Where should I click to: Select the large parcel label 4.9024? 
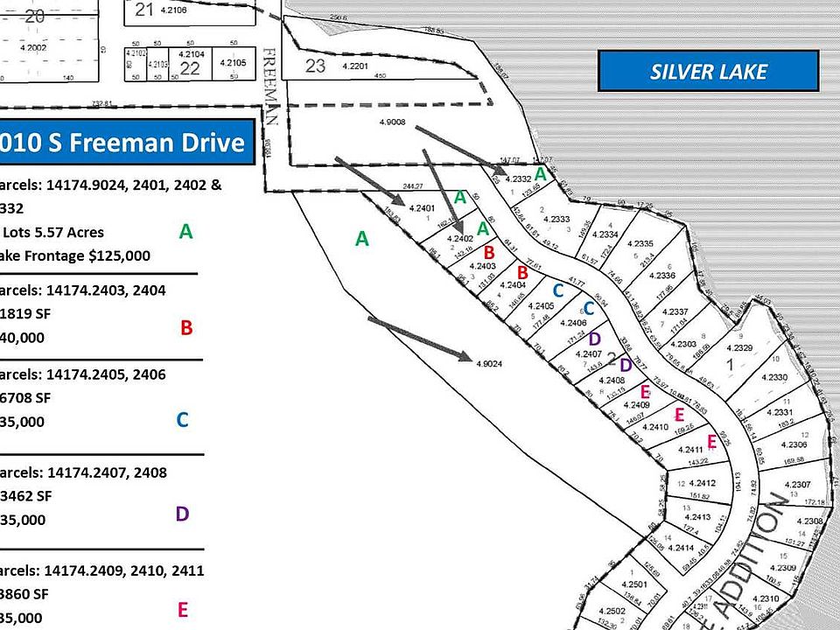point(489,364)
